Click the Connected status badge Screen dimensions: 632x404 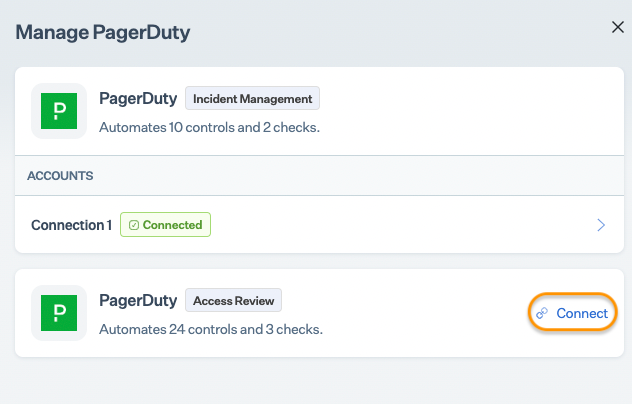tap(165, 225)
